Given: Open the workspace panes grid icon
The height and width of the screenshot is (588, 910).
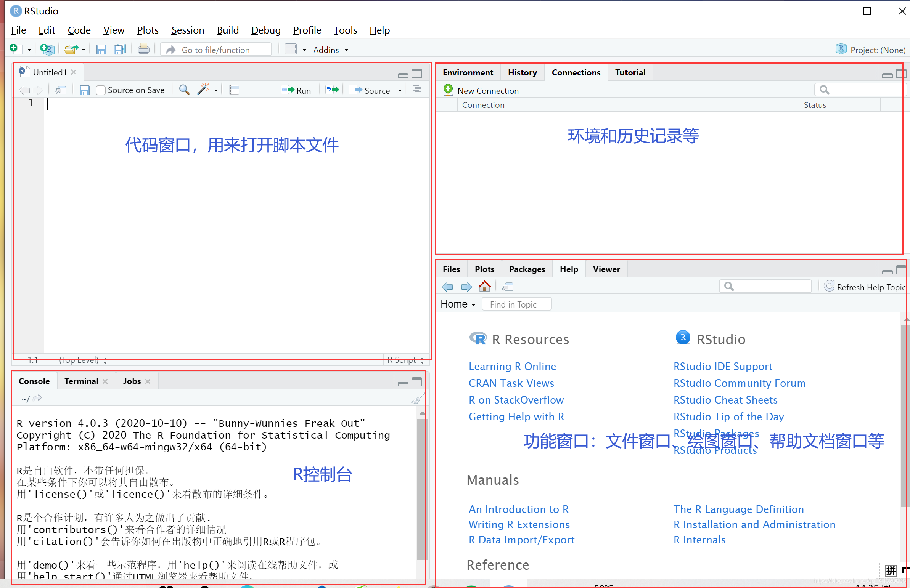Looking at the screenshot, I should (x=291, y=49).
